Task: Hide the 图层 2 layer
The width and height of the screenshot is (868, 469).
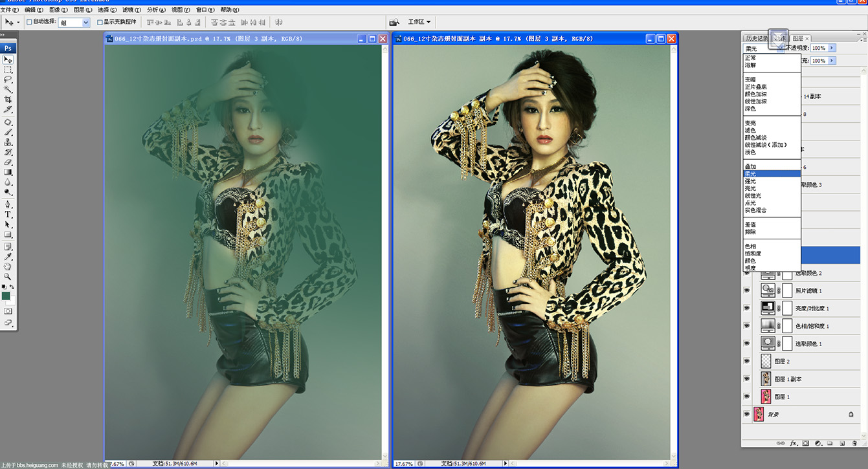Action: click(x=747, y=361)
